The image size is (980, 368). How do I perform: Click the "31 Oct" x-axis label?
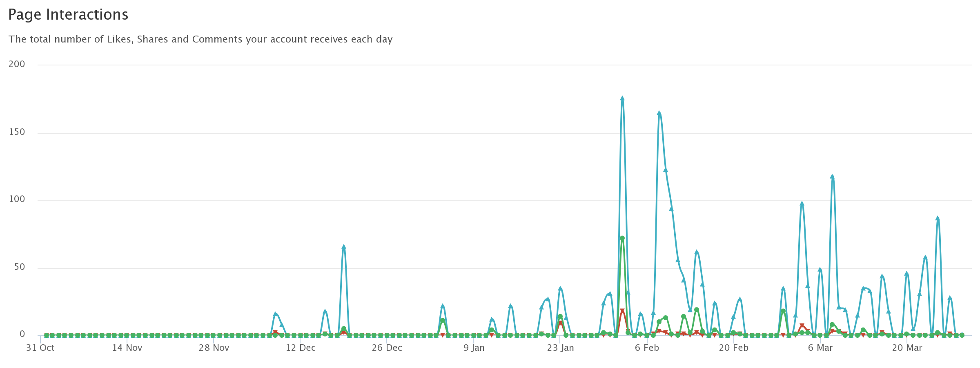[x=40, y=348]
